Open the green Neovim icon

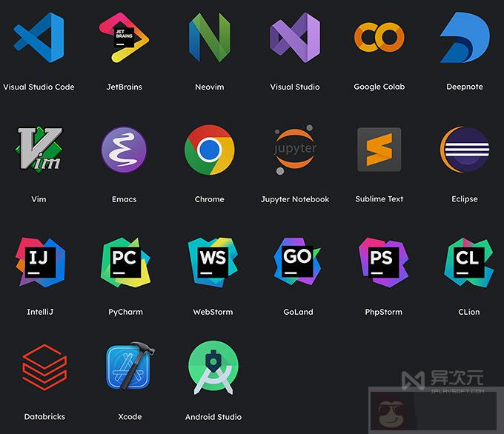click(210, 37)
